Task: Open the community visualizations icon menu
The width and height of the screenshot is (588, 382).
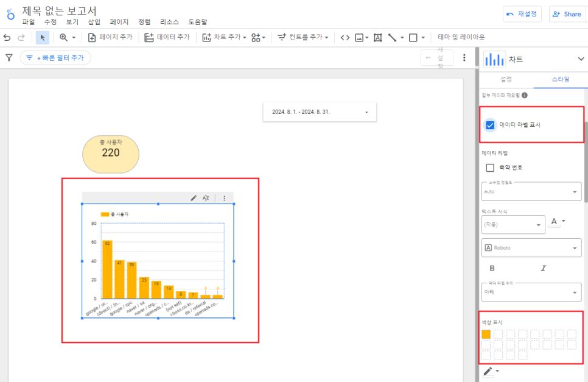Action: (x=258, y=38)
